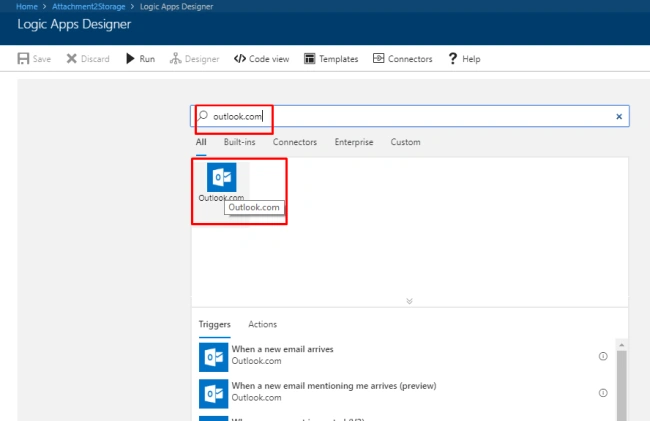Click the Connectors icon in toolbar
650x421 pixels.
tap(378, 58)
